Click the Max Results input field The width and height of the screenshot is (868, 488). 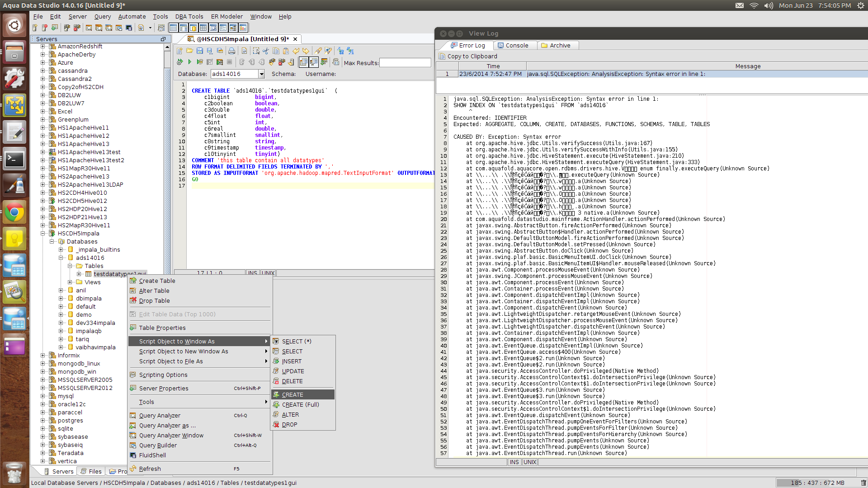(405, 63)
